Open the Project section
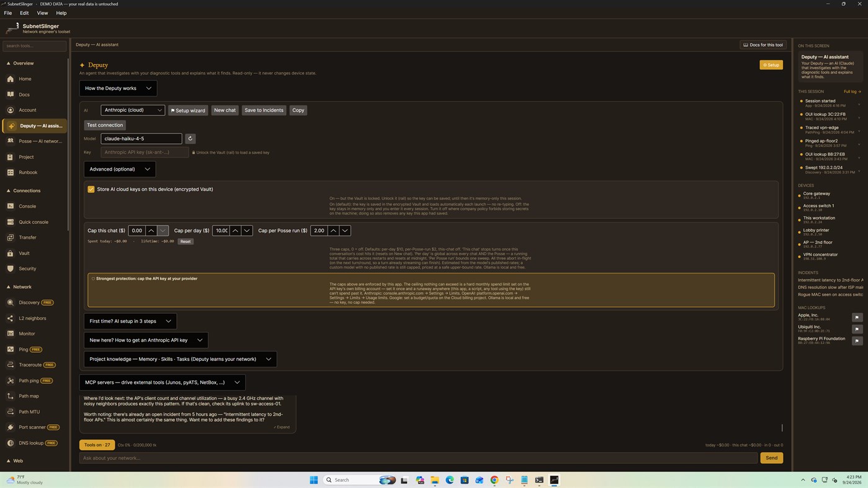Image resolution: width=868 pixels, height=488 pixels. tap(34, 157)
